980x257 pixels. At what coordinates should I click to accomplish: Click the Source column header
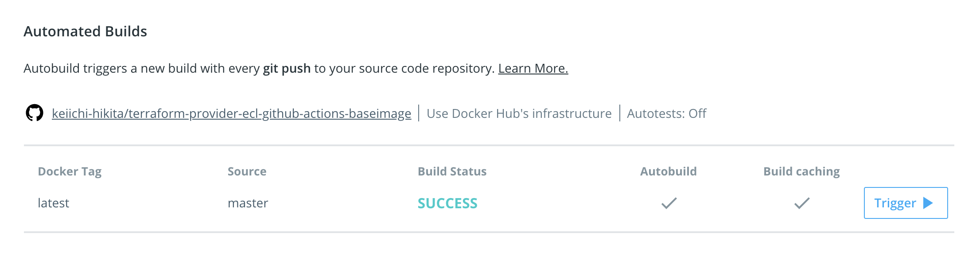[x=247, y=171]
